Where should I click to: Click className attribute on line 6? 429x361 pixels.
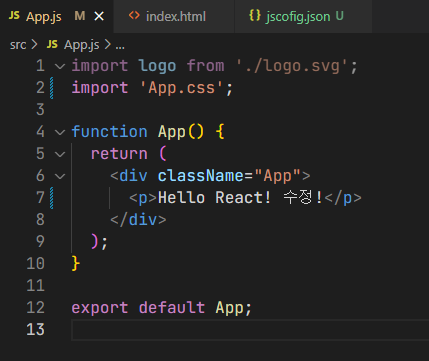tap(201, 176)
